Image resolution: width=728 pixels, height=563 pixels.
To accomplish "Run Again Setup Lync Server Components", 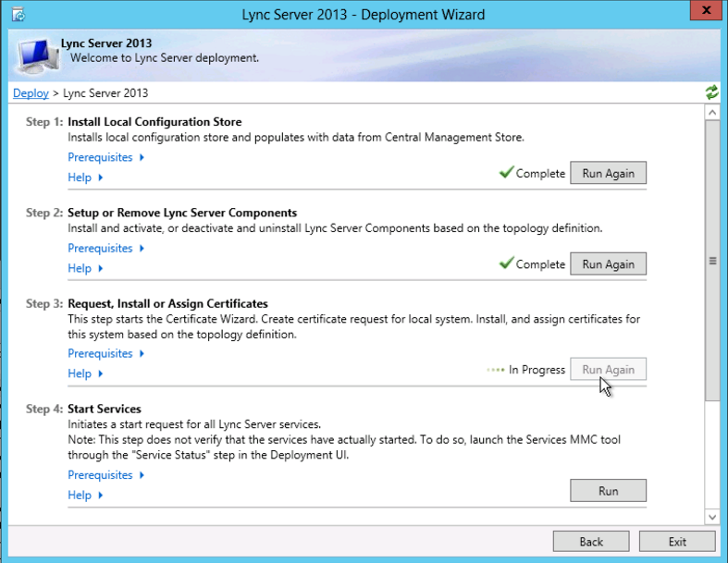I will tap(608, 264).
